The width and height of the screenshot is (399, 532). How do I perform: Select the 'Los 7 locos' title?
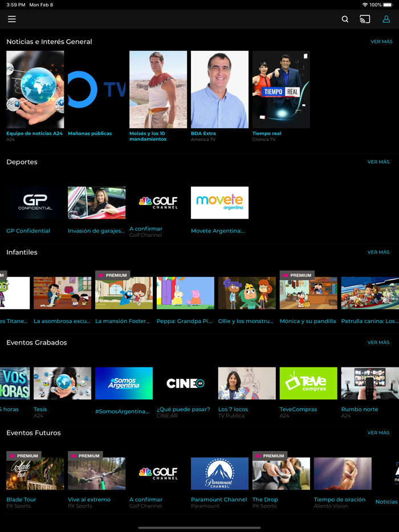tap(233, 409)
